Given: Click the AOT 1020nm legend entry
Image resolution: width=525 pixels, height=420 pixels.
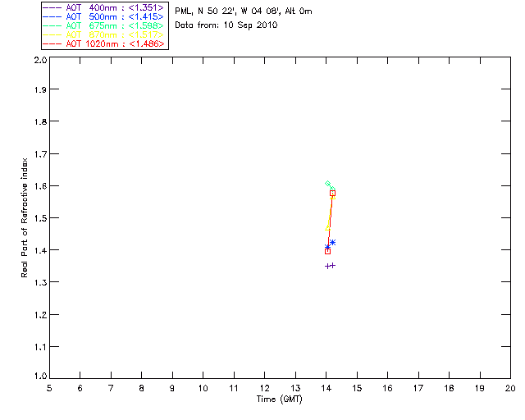Looking at the screenshot, I should [x=103, y=43].
